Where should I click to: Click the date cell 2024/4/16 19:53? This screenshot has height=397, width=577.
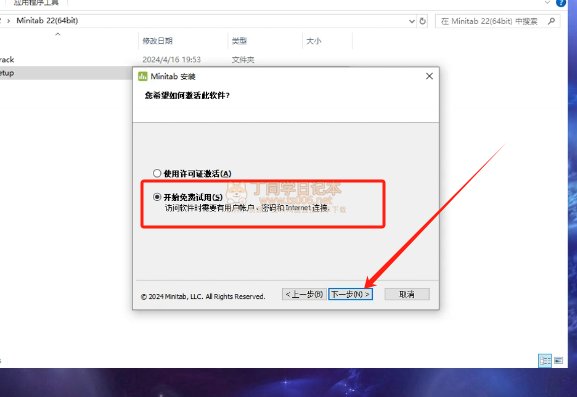(x=171, y=60)
